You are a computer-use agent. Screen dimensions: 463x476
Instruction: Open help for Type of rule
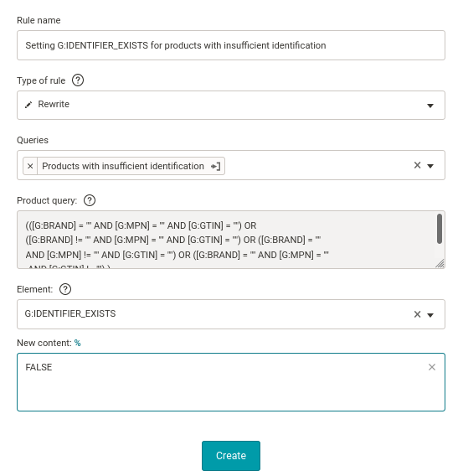[78, 80]
